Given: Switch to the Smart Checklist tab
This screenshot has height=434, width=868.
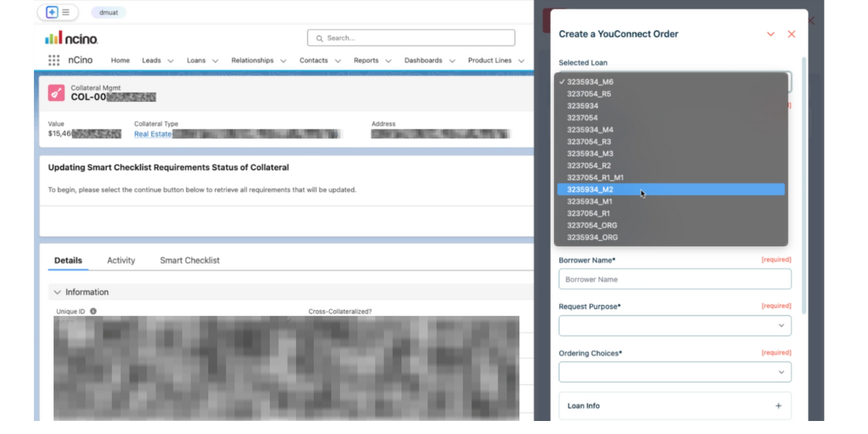Looking at the screenshot, I should (190, 260).
